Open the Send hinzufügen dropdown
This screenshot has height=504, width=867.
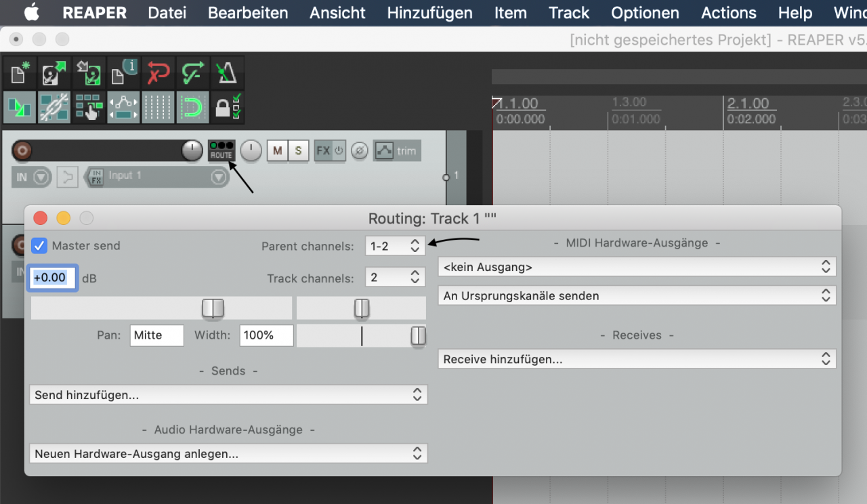(x=228, y=394)
